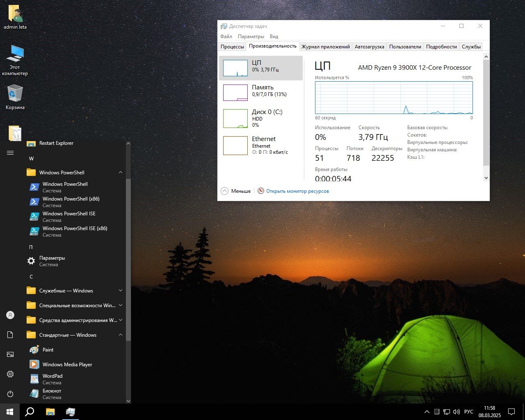525x420 pixels.
Task: Open network icon in system tray
Action: pos(447,412)
